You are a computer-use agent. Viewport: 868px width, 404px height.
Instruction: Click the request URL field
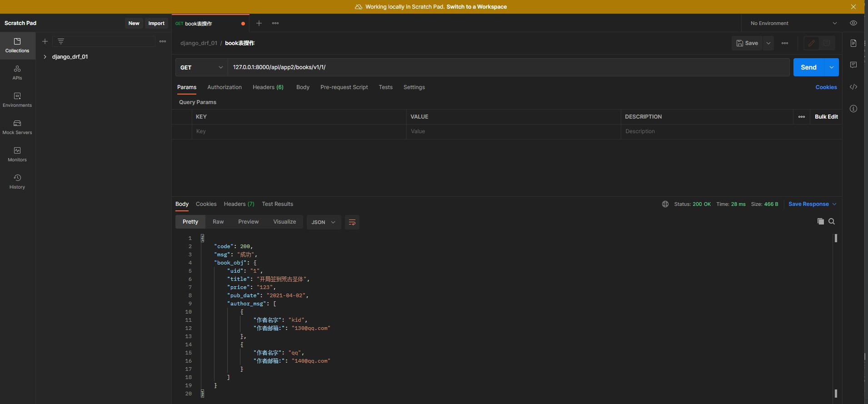[509, 67]
